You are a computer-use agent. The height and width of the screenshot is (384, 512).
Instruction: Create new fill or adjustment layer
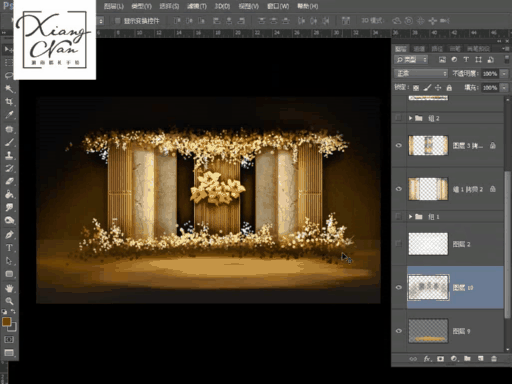454,359
